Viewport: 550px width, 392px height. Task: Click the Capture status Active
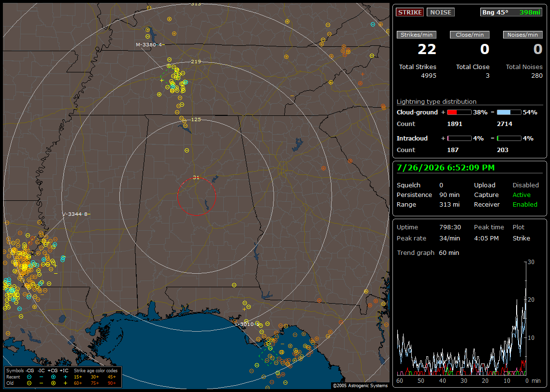point(521,195)
